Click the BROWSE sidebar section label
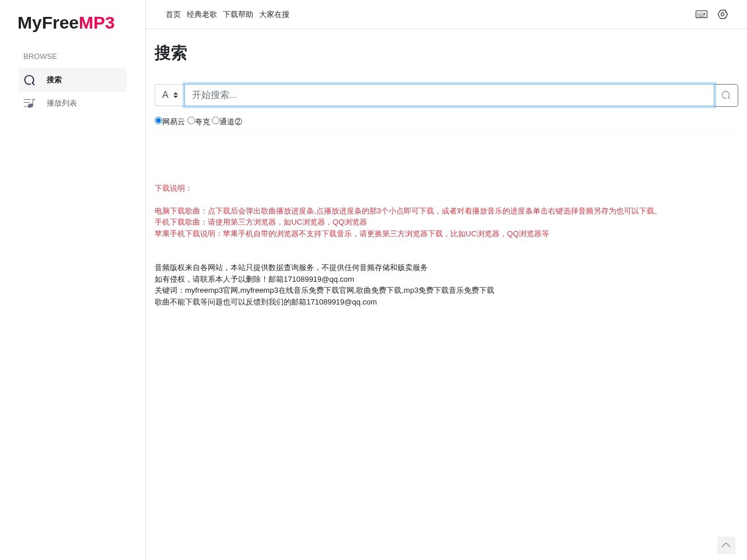The image size is (747, 560). pyautogui.click(x=40, y=57)
